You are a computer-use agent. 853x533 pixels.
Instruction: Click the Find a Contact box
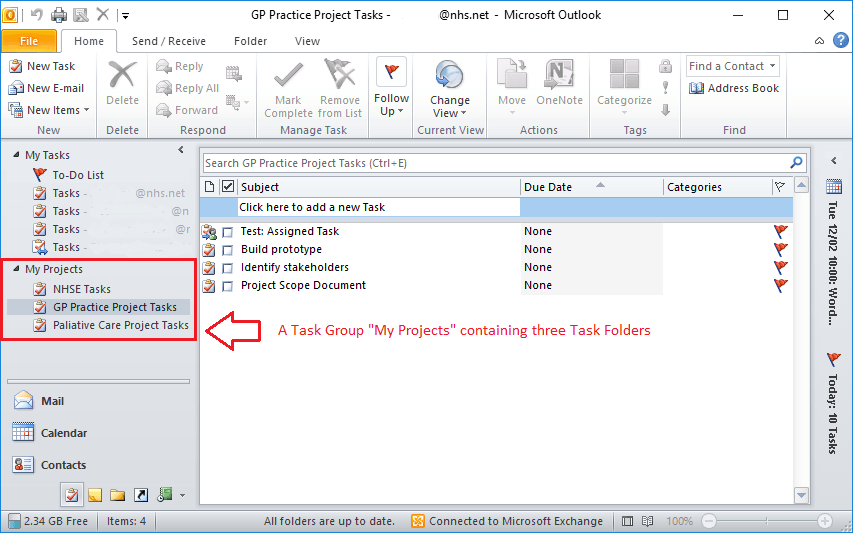733,66
